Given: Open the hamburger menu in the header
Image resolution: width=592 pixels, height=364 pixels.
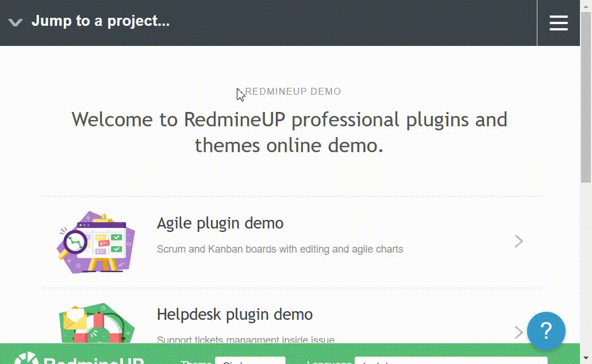Looking at the screenshot, I should point(558,23).
